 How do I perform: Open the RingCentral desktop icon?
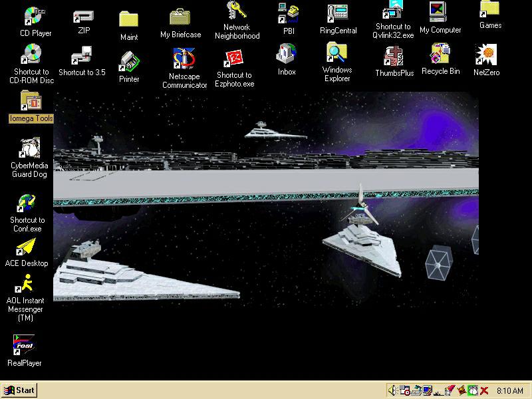338,13
